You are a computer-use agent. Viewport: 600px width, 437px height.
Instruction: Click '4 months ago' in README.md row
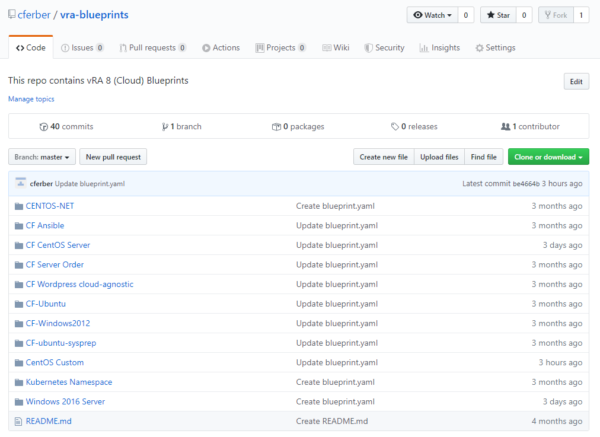[557, 421]
